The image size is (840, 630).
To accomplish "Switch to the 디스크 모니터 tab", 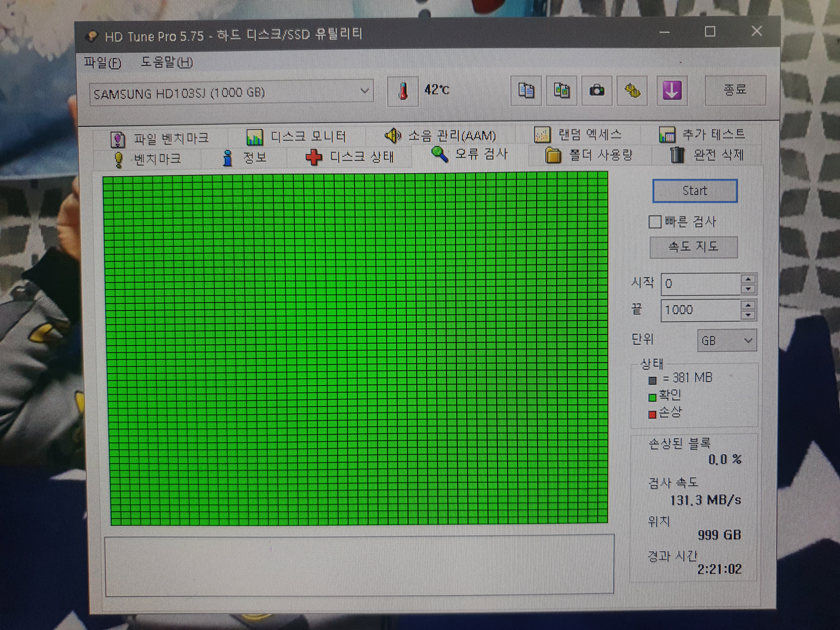I will pyautogui.click(x=296, y=137).
